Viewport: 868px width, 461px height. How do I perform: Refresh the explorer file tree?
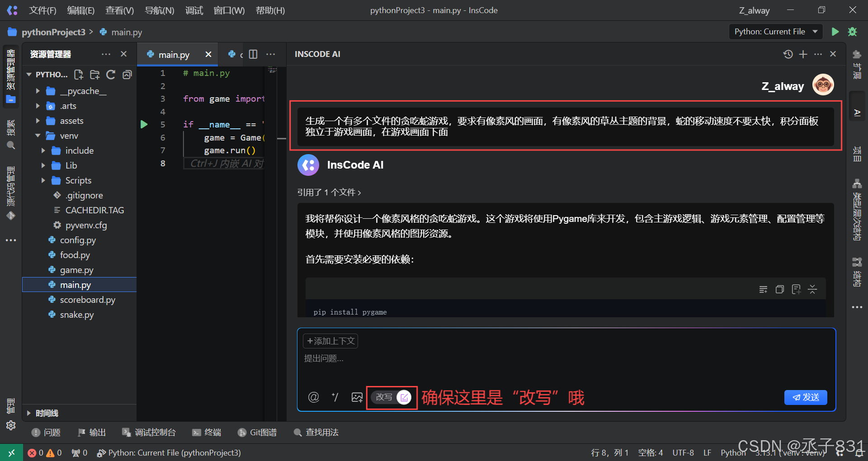tap(111, 75)
